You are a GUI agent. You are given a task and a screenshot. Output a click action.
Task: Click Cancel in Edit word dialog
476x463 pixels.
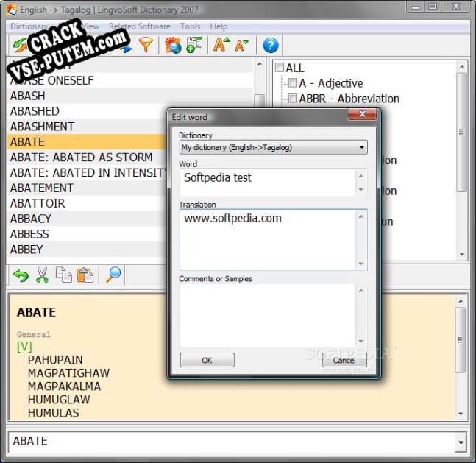click(x=344, y=360)
